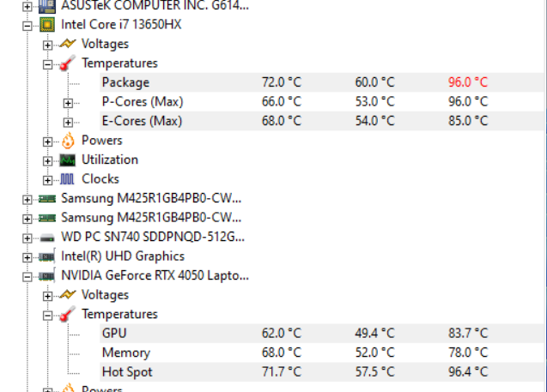Image resolution: width=547 pixels, height=392 pixels.
Task: Click the WD PC SN740 drive icon
Action: click(x=48, y=237)
